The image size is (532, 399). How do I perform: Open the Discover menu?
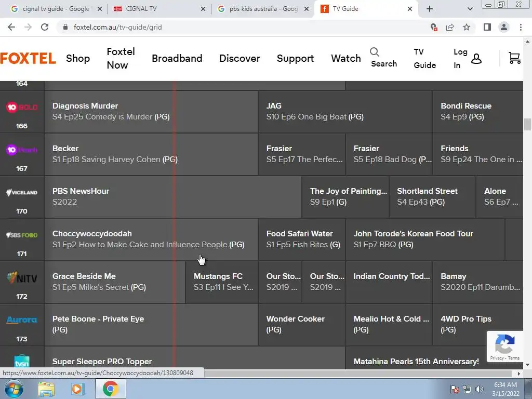coord(240,58)
